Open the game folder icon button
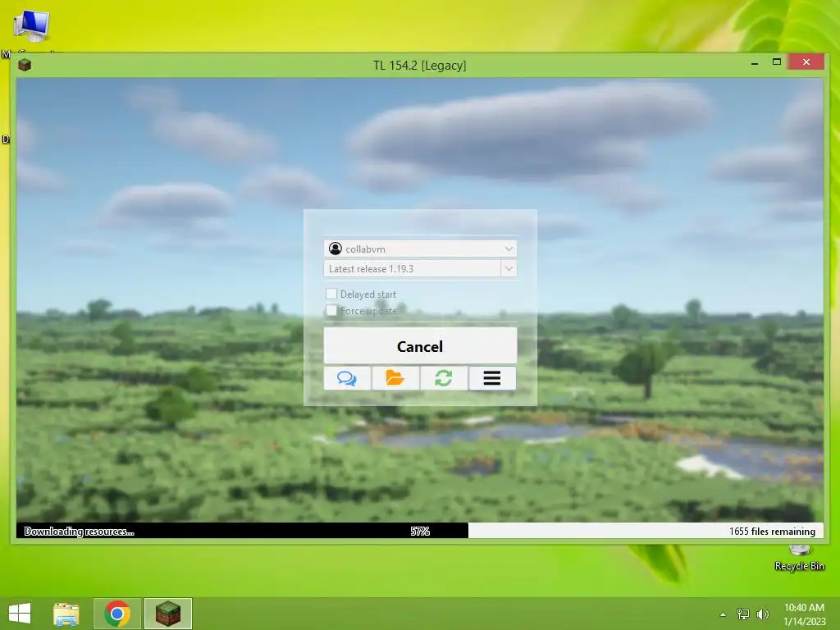This screenshot has width=840, height=630. tap(395, 378)
